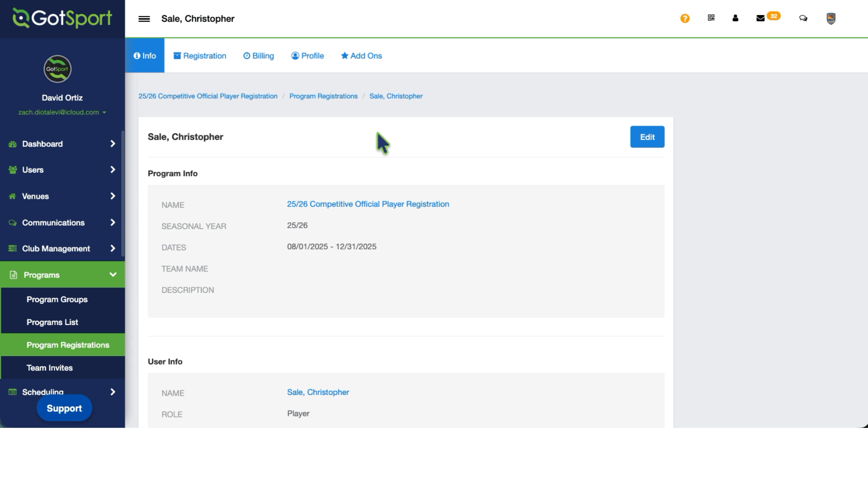Open Program Registrations breadcrumb link
Screen dimensions: 868x488
[x=323, y=96]
